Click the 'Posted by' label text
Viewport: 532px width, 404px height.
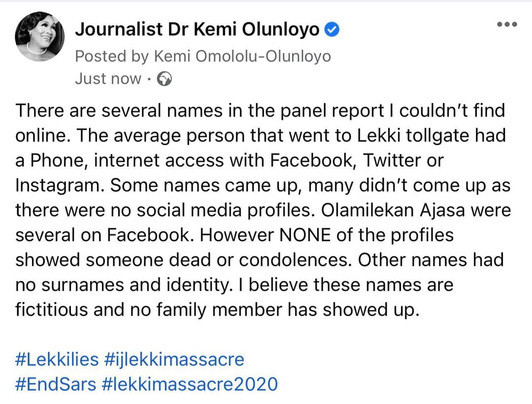pyautogui.click(x=112, y=56)
